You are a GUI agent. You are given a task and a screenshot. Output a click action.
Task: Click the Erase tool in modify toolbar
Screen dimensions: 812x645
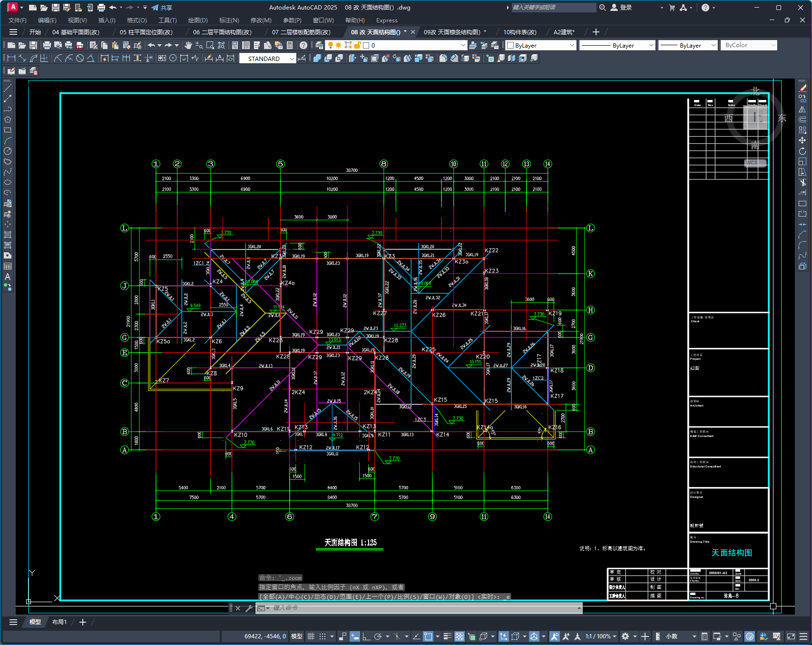point(802,88)
